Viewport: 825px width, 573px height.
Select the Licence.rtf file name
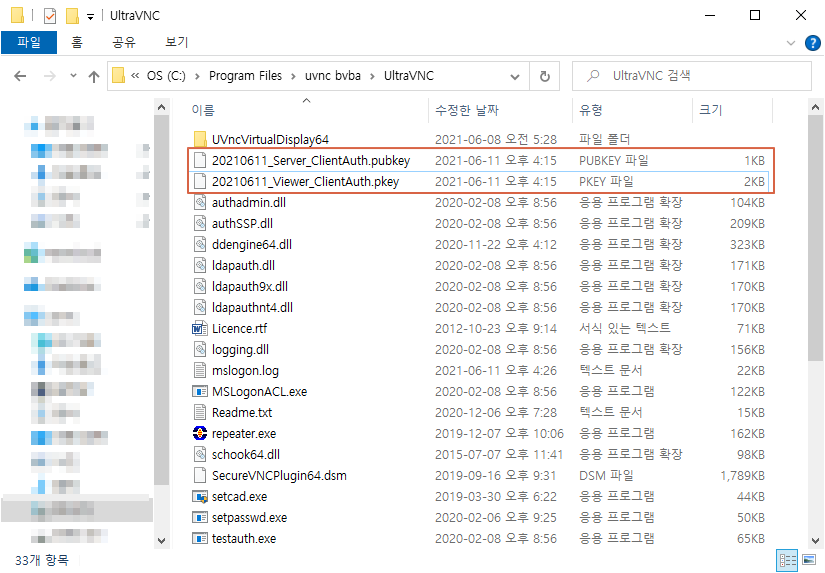point(239,328)
